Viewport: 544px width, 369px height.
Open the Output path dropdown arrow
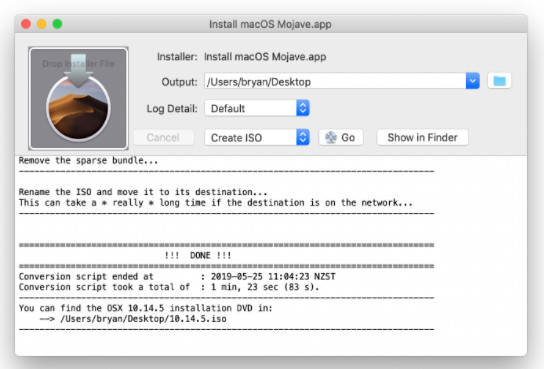[473, 81]
